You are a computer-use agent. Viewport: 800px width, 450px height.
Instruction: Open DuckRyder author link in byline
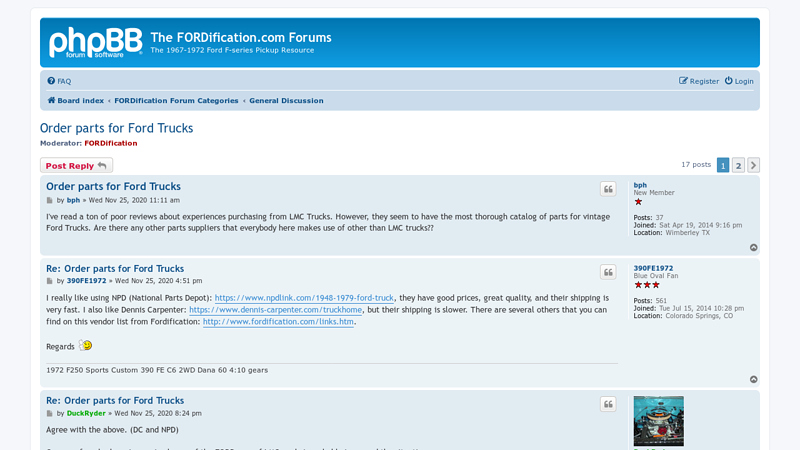[x=86, y=414]
